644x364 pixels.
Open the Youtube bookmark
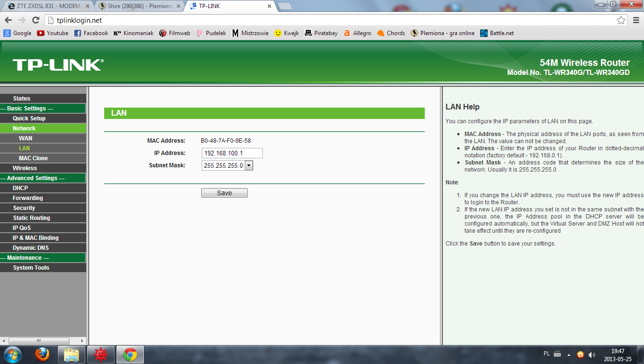click(x=53, y=33)
